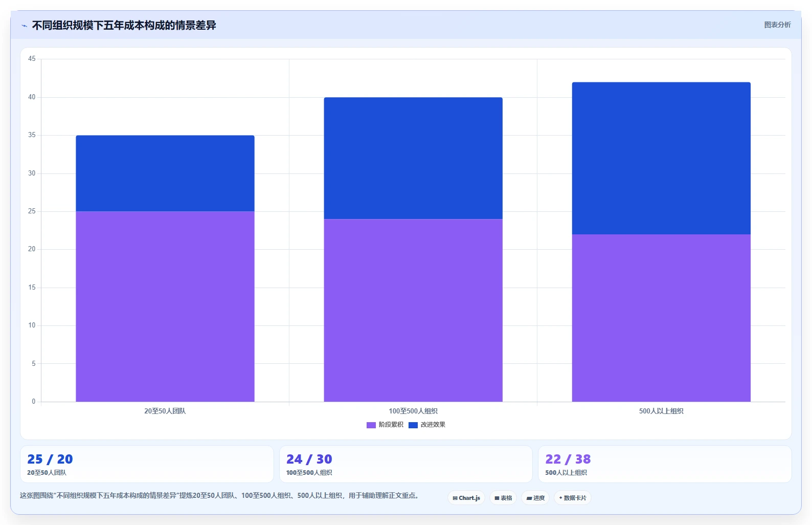
Task: Select the 数据卡片 tag chip
Action: 573,498
